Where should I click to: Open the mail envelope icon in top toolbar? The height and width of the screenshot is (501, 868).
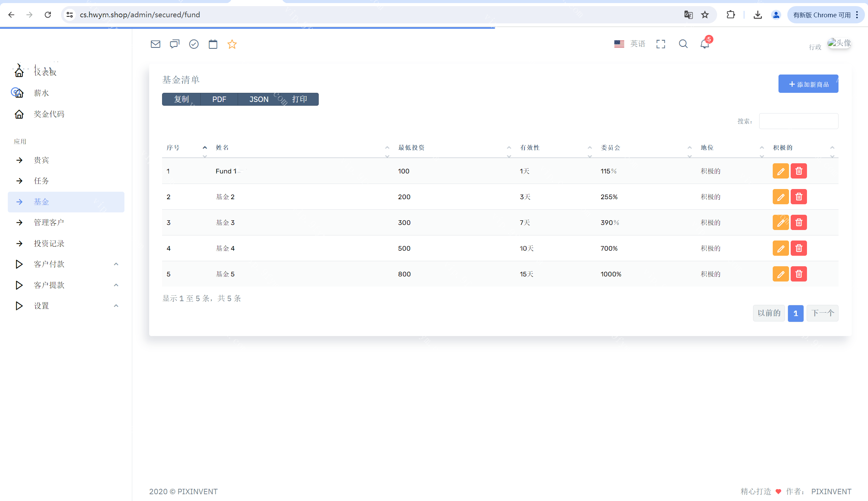click(155, 44)
